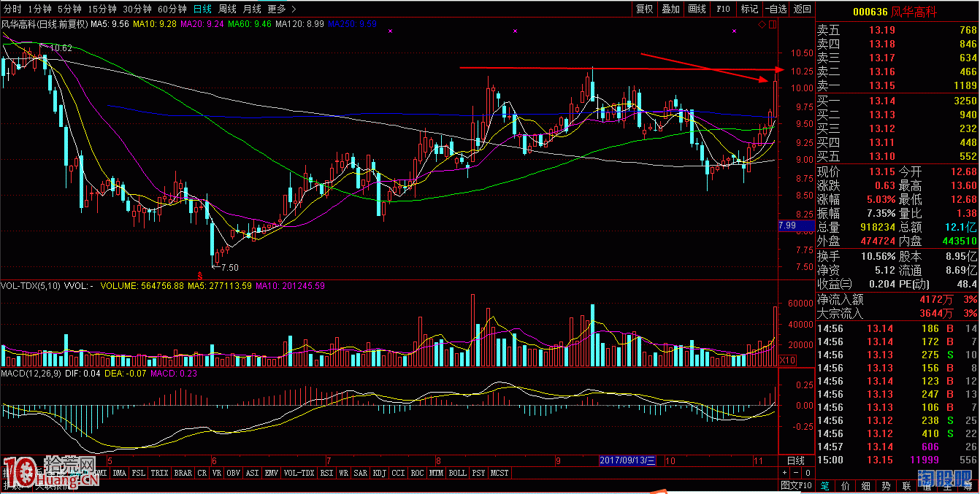The height and width of the screenshot is (494, 980).
Task: Select the ASI indicator tab
Action: coord(253,473)
